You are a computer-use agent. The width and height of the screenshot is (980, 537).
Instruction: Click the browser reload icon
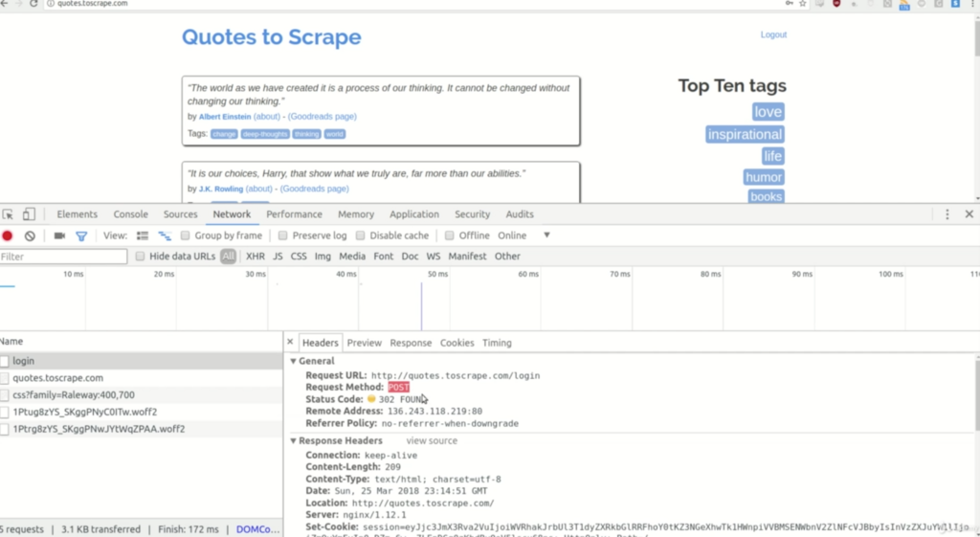(33, 3)
